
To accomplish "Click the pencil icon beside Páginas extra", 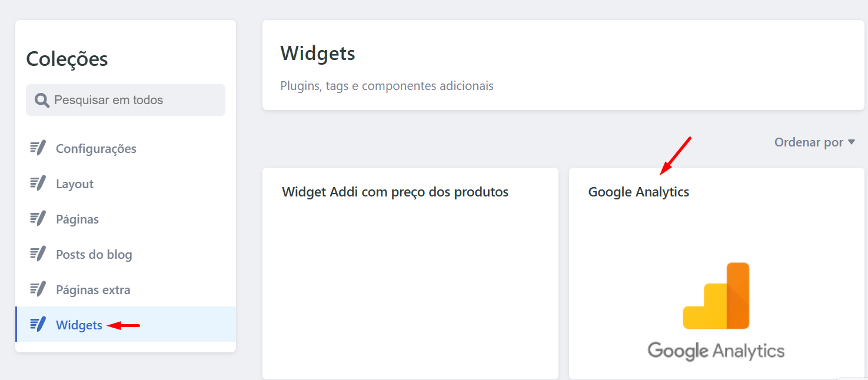I will click(x=38, y=289).
